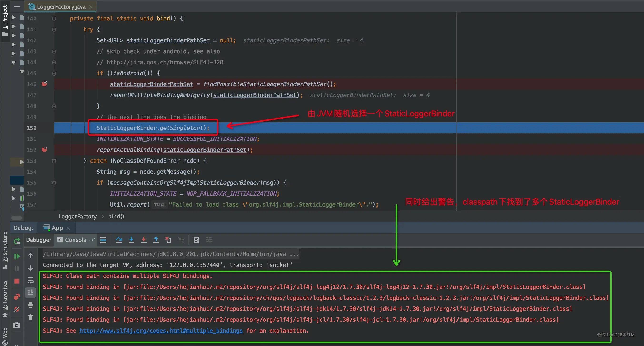Click Show Execution Point icon
Image resolution: width=644 pixels, height=346 pixels.
[103, 240]
